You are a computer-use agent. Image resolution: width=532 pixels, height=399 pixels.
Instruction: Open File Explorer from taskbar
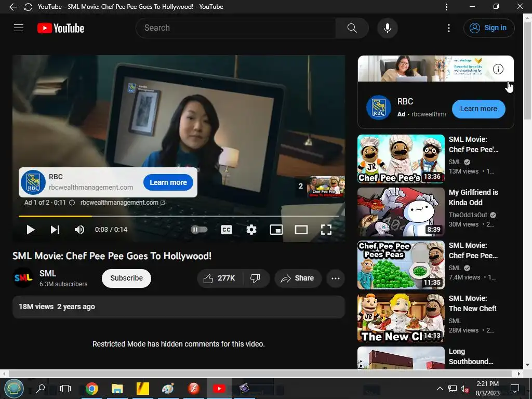coord(117,389)
